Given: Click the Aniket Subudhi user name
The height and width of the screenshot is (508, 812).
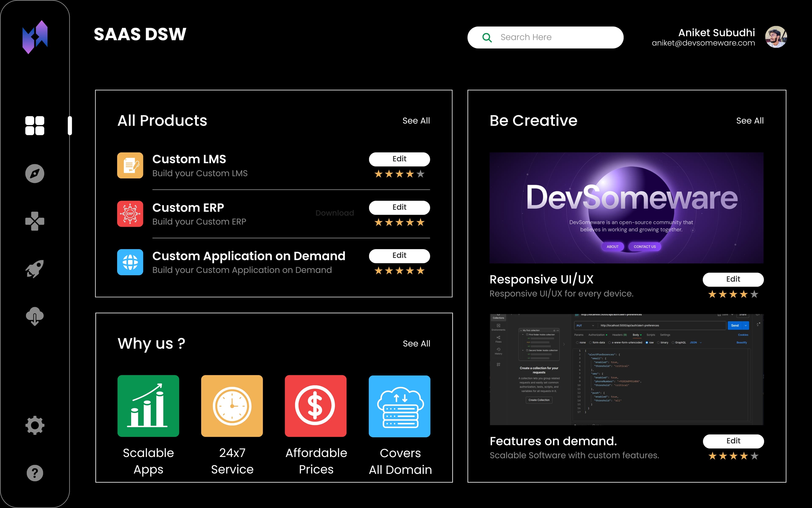Looking at the screenshot, I should [716, 33].
